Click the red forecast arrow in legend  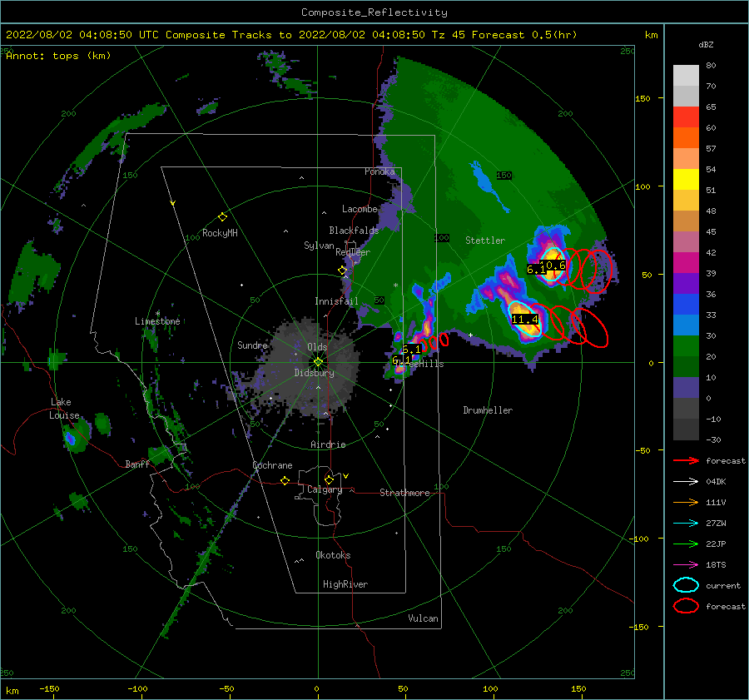[686, 460]
